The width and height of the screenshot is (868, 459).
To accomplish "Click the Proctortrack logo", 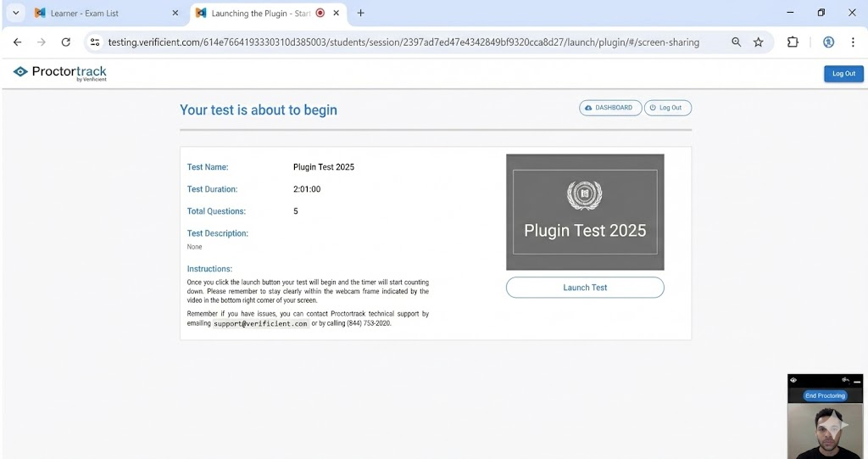I will [x=60, y=73].
